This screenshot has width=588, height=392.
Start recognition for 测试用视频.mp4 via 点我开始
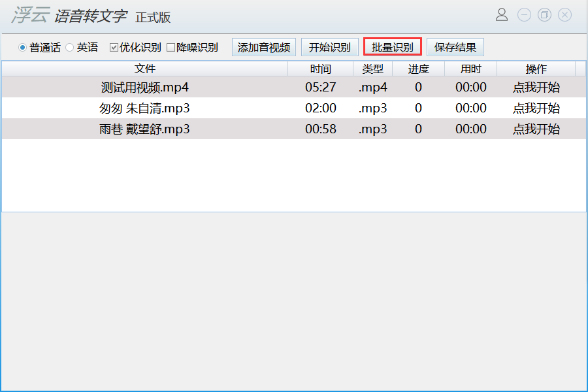click(536, 88)
